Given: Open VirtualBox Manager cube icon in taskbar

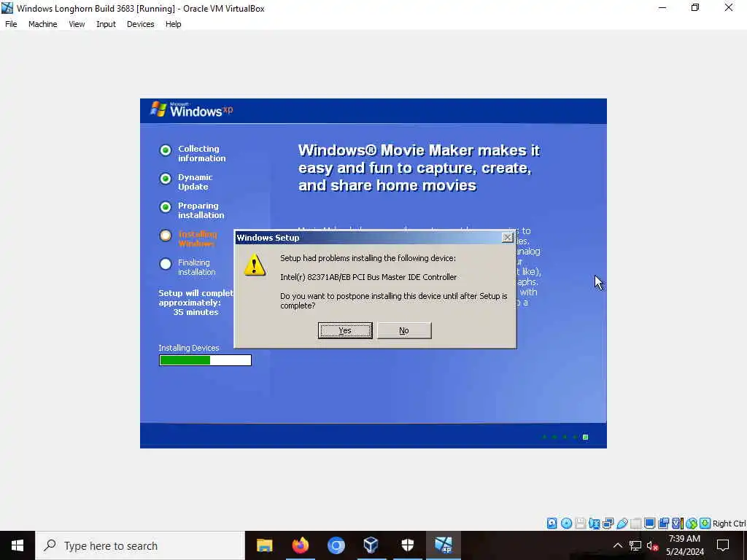Looking at the screenshot, I should pyautogui.click(x=371, y=545).
